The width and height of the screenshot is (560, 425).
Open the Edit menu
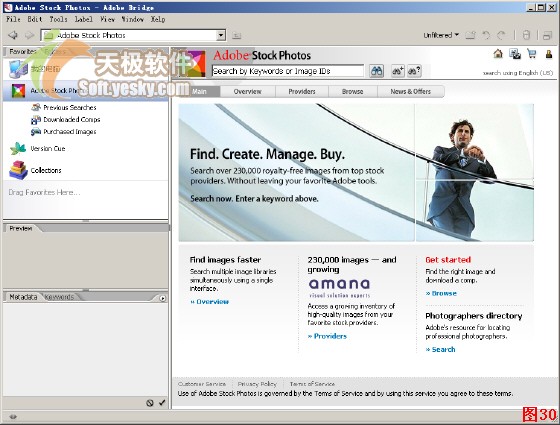click(x=35, y=19)
